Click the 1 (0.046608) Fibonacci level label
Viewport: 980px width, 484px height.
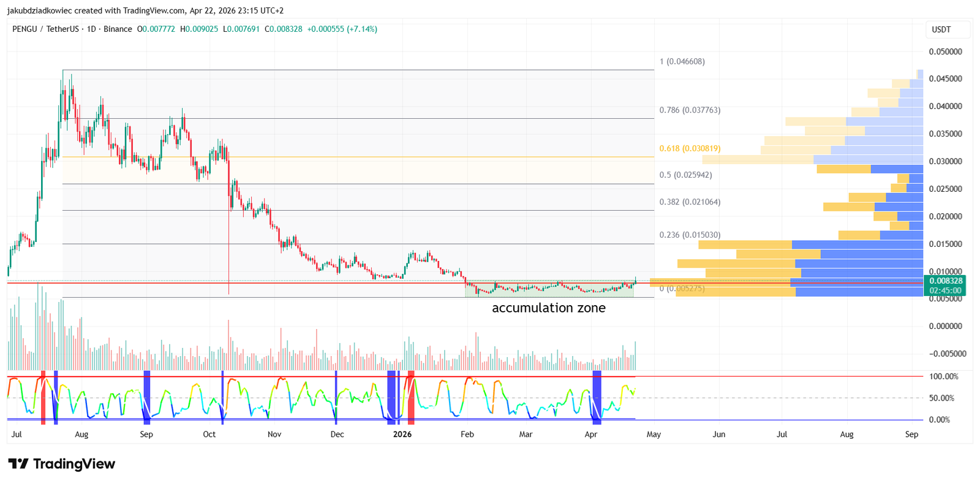[682, 61]
